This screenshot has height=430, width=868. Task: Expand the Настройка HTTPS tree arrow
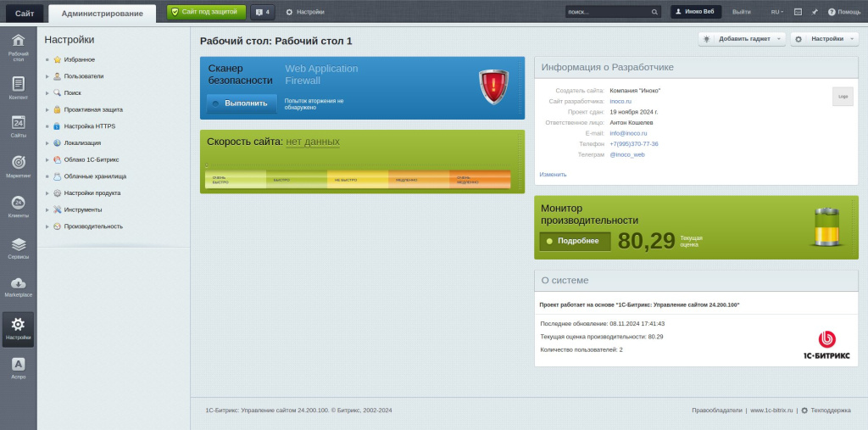click(47, 126)
